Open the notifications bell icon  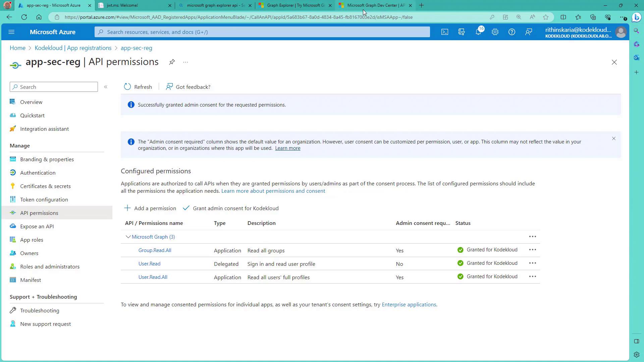[x=478, y=32]
